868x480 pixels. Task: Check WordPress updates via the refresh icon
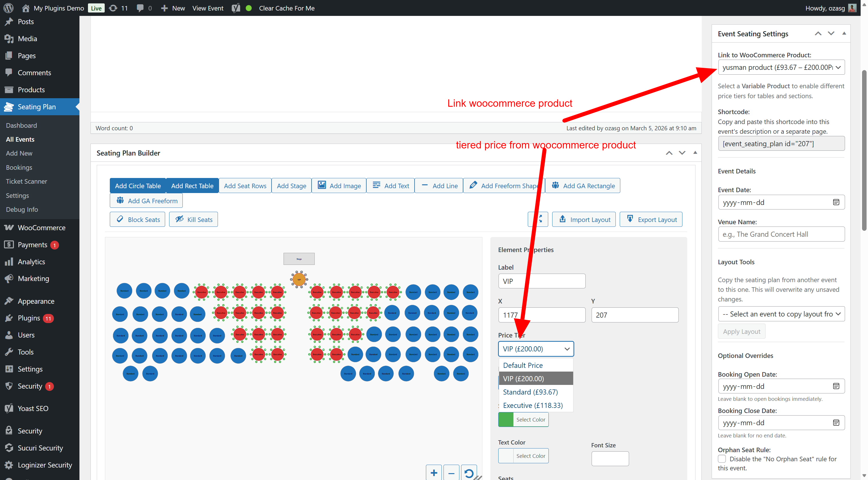(113, 8)
